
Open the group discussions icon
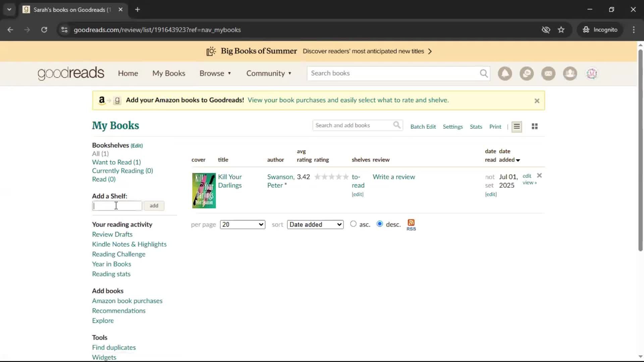click(x=527, y=73)
